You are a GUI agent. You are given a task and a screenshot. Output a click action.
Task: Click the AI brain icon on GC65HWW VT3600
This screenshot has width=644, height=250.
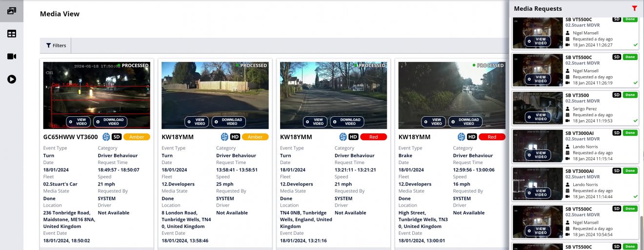pos(106,137)
